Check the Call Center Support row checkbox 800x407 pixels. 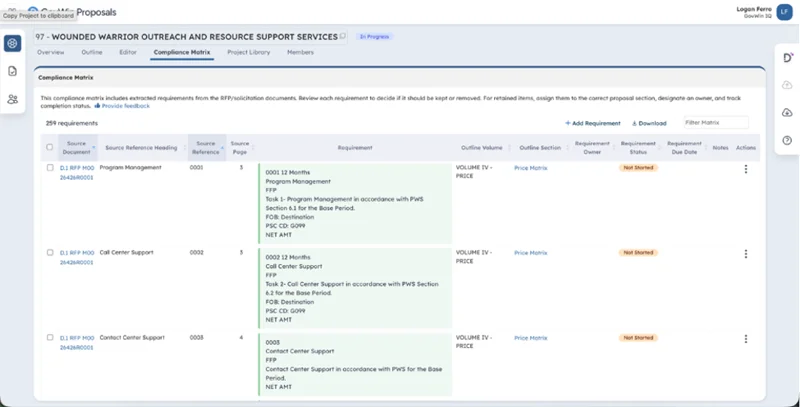(x=50, y=252)
